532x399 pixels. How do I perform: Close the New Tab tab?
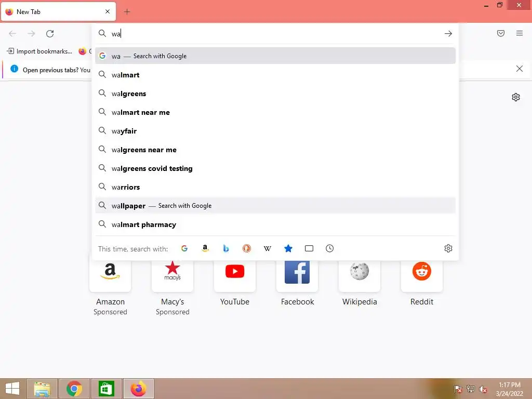tap(108, 11)
